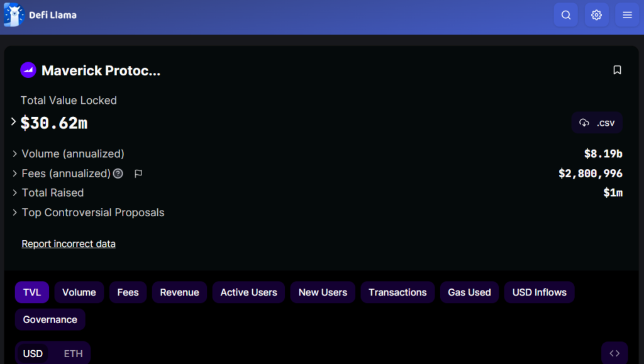Click the embed chart code icon
The image size is (644, 364).
pyautogui.click(x=614, y=353)
